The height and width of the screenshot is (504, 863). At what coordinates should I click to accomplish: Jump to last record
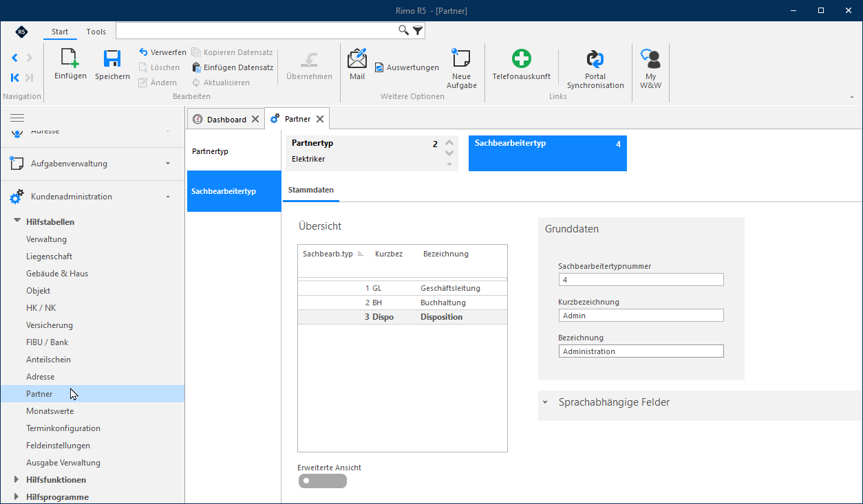[x=29, y=78]
